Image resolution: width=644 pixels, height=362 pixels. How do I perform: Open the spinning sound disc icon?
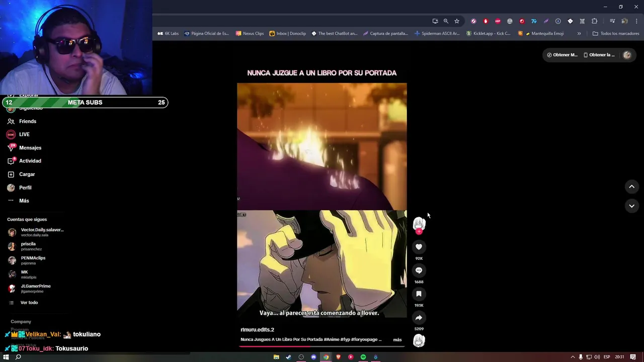click(419, 341)
